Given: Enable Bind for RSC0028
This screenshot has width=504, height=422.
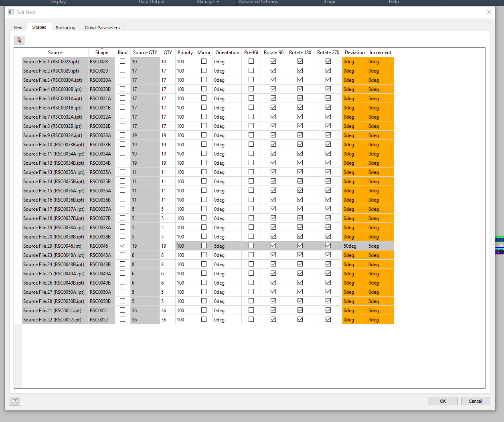Looking at the screenshot, I should pos(122,61).
